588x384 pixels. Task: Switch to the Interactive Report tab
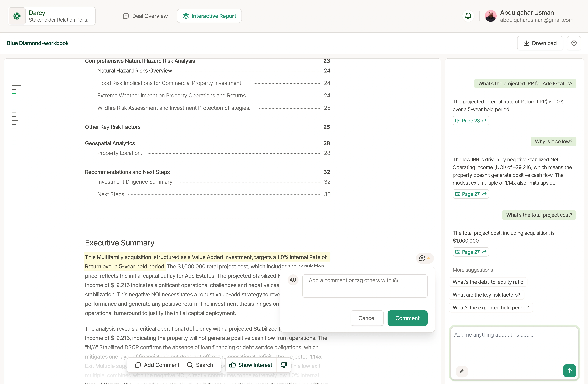pos(209,16)
